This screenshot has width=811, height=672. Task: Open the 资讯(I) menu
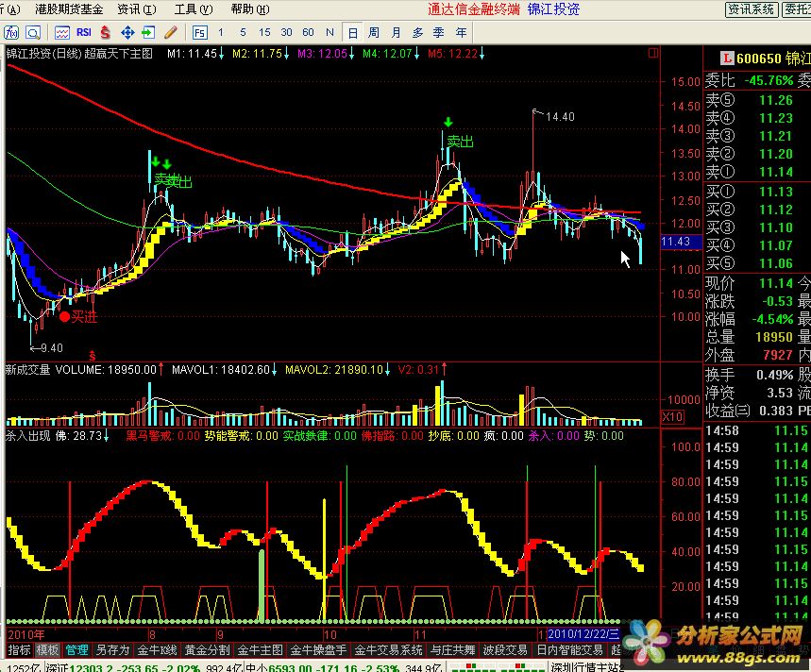pos(137,9)
